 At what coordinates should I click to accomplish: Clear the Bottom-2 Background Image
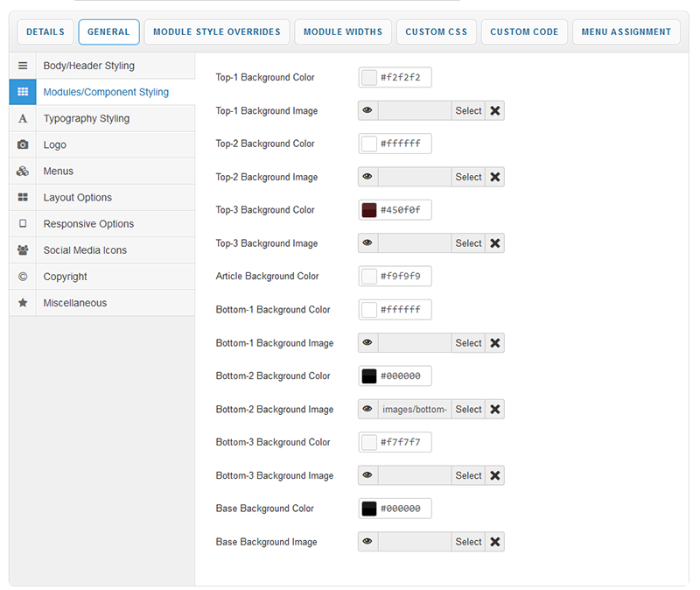tap(495, 409)
